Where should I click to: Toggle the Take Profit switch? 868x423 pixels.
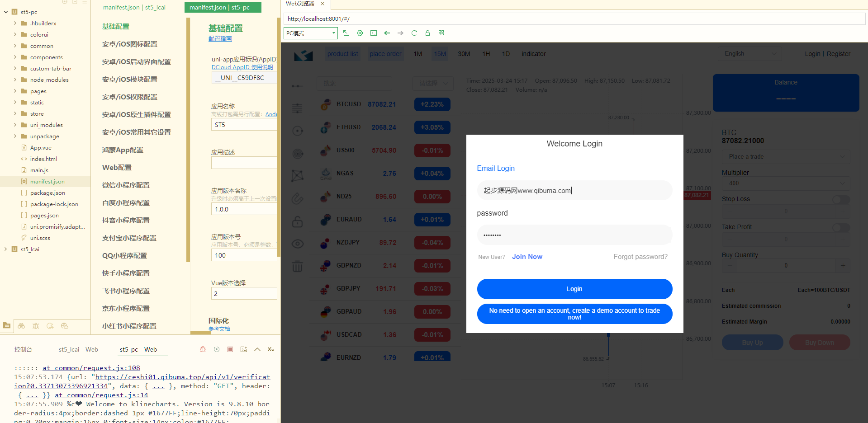[841, 227]
